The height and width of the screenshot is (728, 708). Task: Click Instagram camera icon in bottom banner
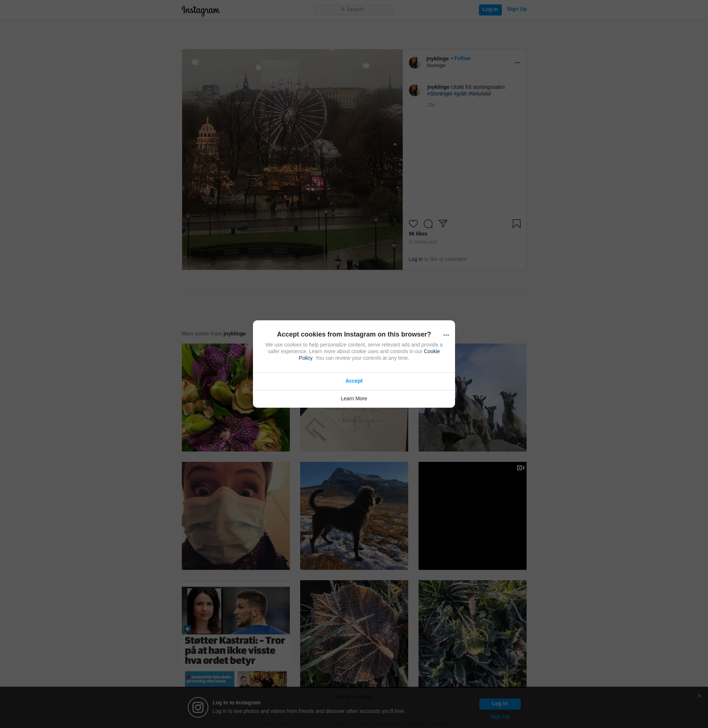click(198, 707)
